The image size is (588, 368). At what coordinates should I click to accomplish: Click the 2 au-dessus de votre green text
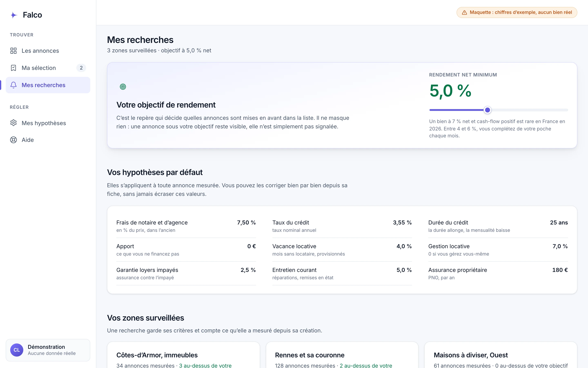366,365
